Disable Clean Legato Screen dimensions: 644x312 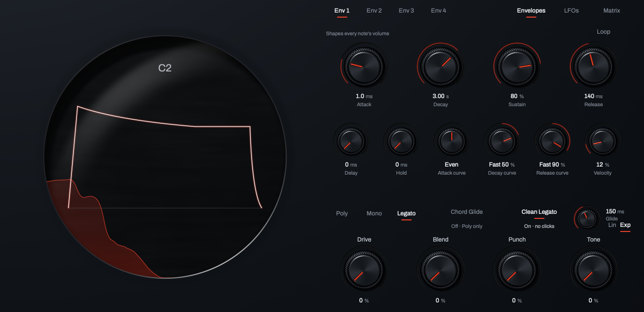(539, 212)
